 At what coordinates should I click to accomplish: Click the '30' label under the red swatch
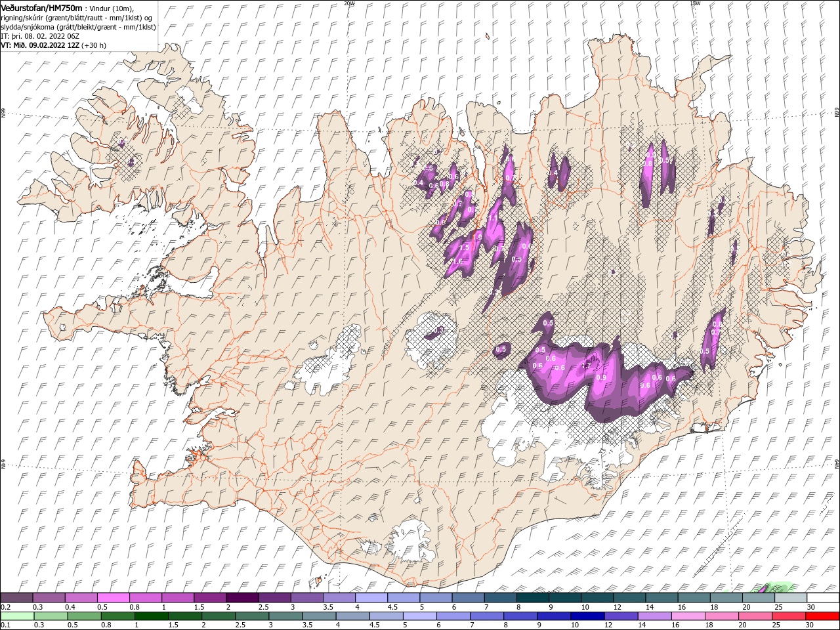coord(811,625)
